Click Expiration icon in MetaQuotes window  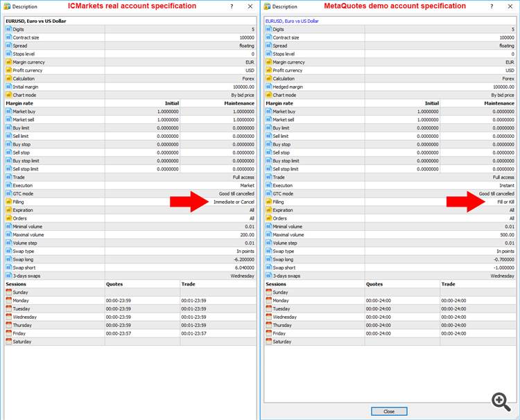click(268, 210)
